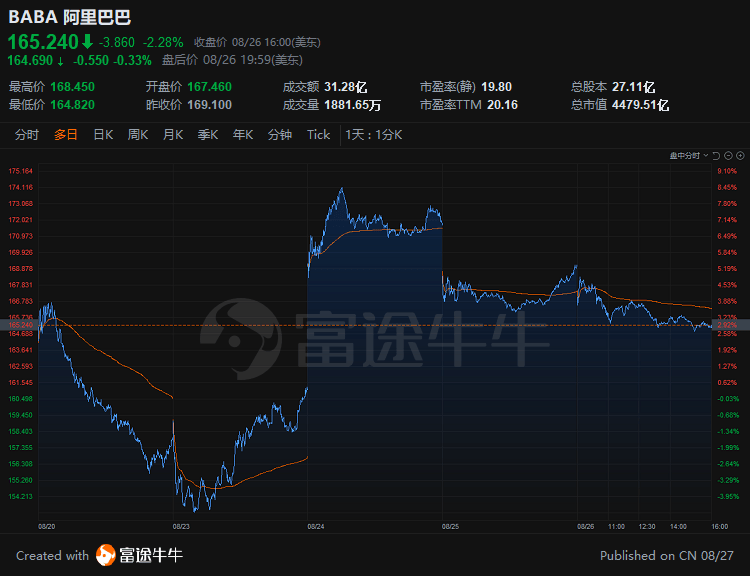This screenshot has height=576, width=750.
Task: Click the 成交额 31.28亿 value
Action: (x=345, y=87)
